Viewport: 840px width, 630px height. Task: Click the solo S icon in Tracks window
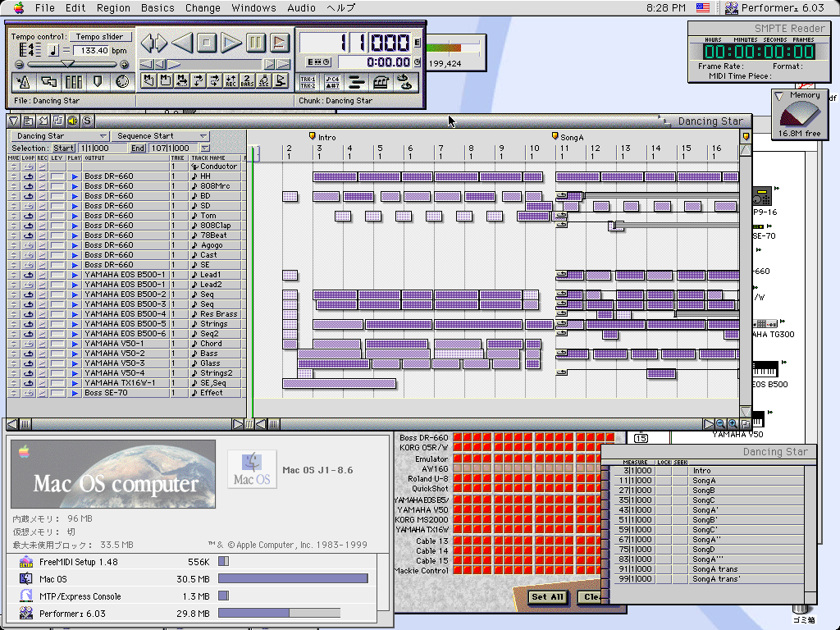[x=87, y=121]
